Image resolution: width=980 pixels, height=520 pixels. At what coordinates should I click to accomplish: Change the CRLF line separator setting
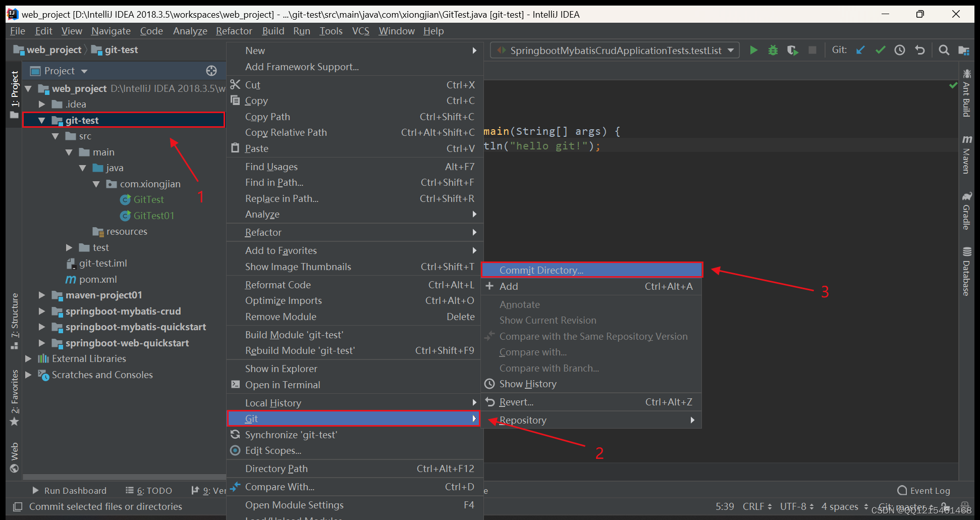coord(757,506)
